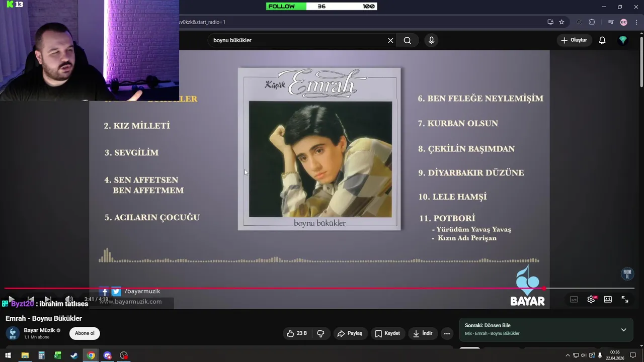The width and height of the screenshot is (644, 362).
Task: Open Chrome media controls icon
Action: [610, 22]
